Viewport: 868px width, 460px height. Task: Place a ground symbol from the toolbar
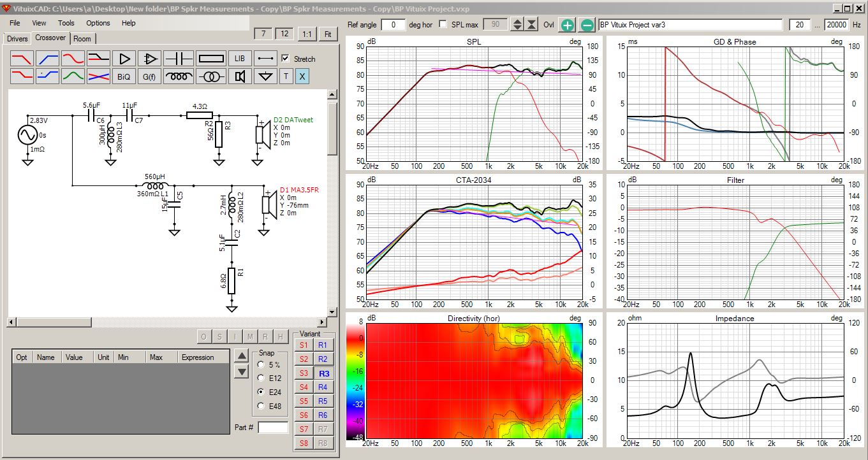(265, 76)
